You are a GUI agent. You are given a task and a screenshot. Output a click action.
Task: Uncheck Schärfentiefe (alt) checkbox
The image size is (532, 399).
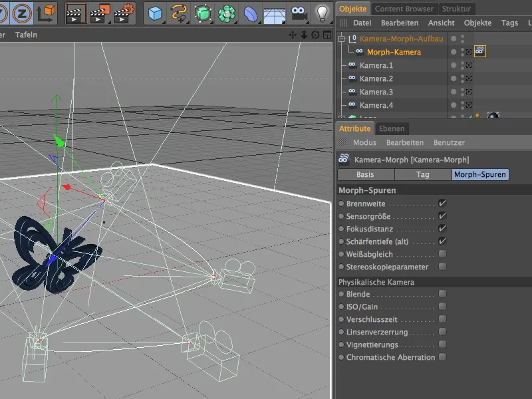point(442,241)
